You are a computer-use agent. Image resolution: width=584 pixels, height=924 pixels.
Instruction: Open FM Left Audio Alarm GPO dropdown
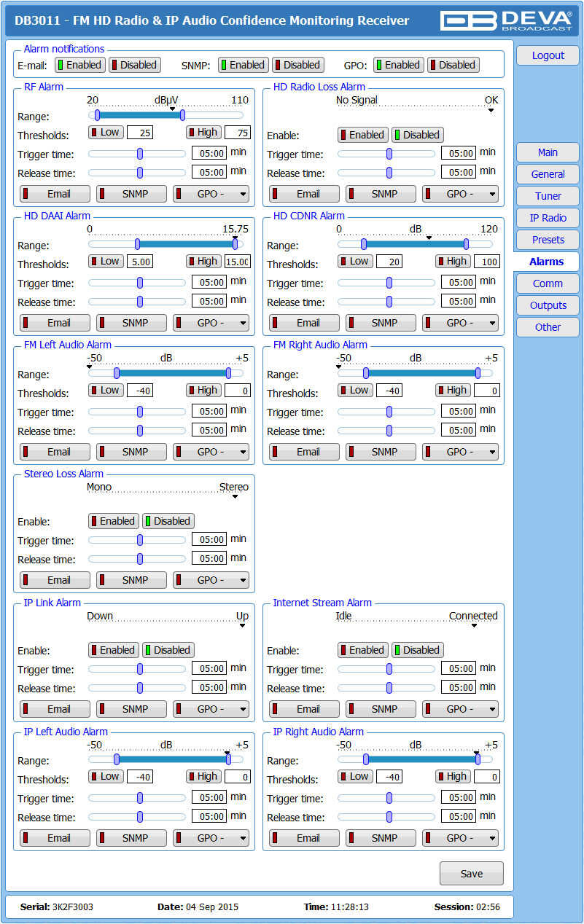[x=211, y=452]
